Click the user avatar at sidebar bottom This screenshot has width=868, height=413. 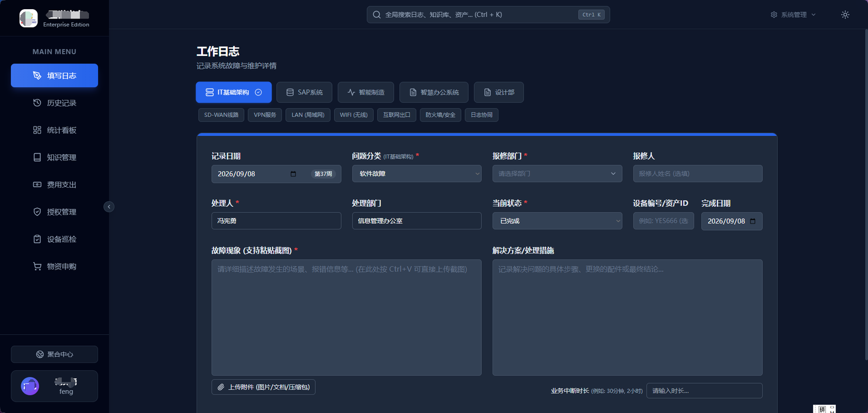click(x=30, y=386)
